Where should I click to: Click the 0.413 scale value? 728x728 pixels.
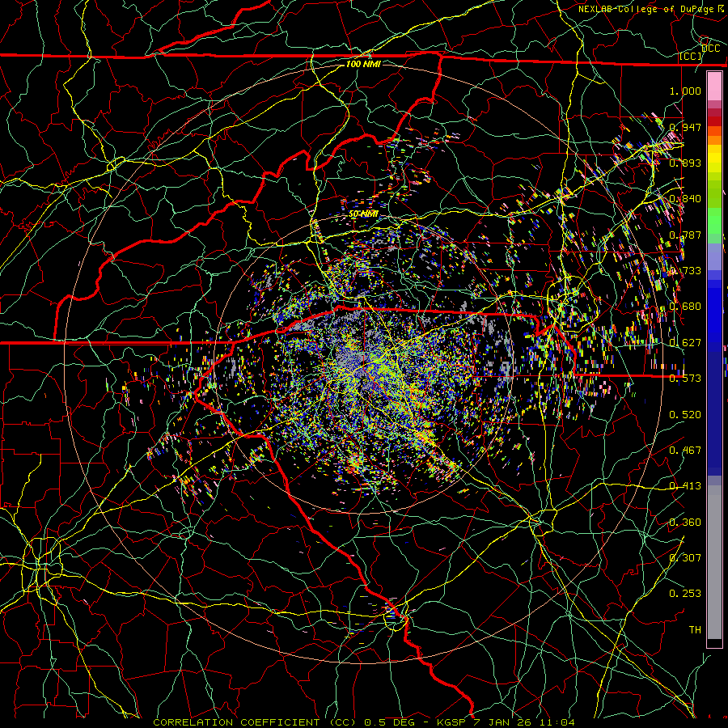(x=685, y=485)
